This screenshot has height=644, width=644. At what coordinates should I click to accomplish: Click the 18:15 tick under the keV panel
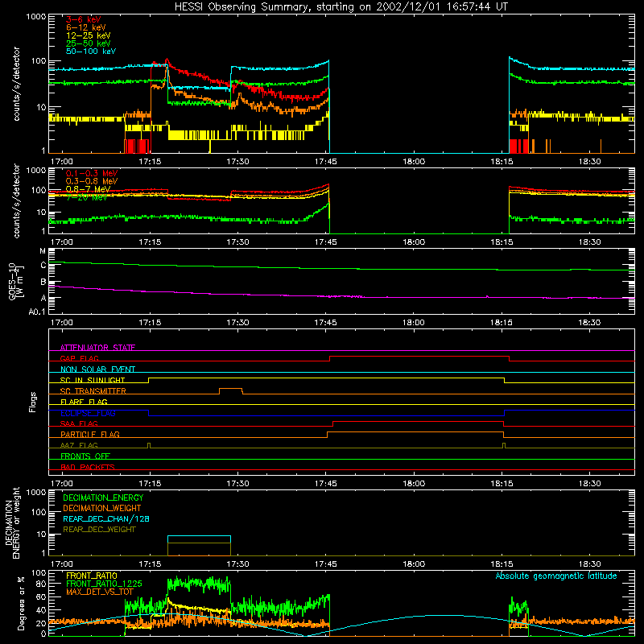pyautogui.click(x=502, y=162)
